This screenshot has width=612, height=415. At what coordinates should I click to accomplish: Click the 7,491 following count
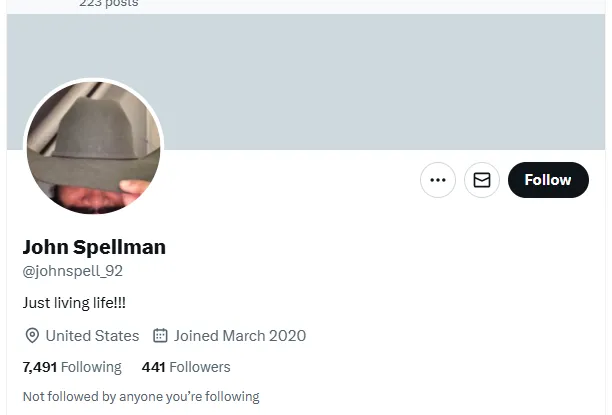[40, 367]
